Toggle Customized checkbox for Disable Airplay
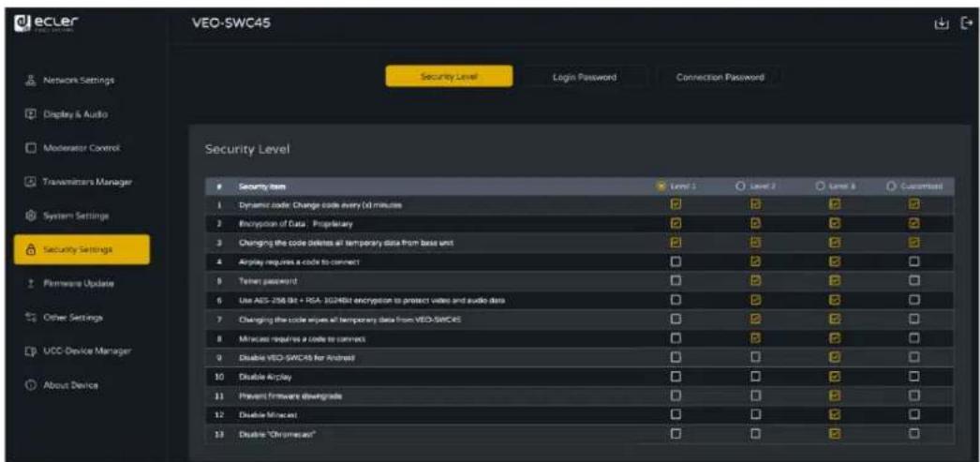This screenshot has width=980, height=462. [914, 377]
